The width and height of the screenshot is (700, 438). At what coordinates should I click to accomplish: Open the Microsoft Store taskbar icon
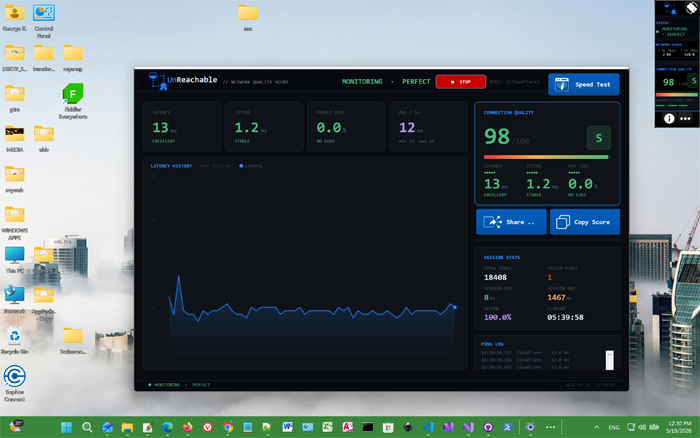tap(388, 427)
